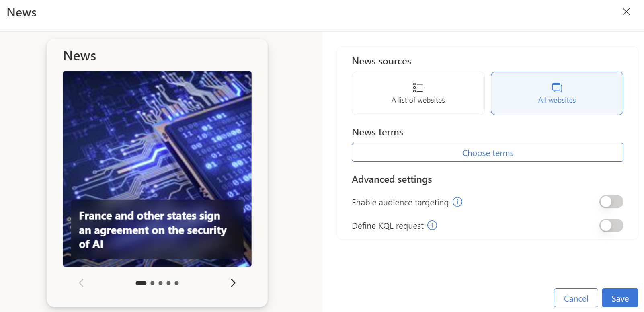Image resolution: width=644 pixels, height=312 pixels.
Task: Close the News settings dialog
Action: coord(626,12)
